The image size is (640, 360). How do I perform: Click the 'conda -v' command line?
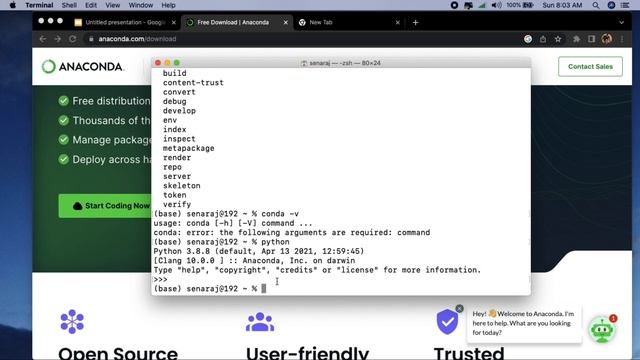coord(226,213)
